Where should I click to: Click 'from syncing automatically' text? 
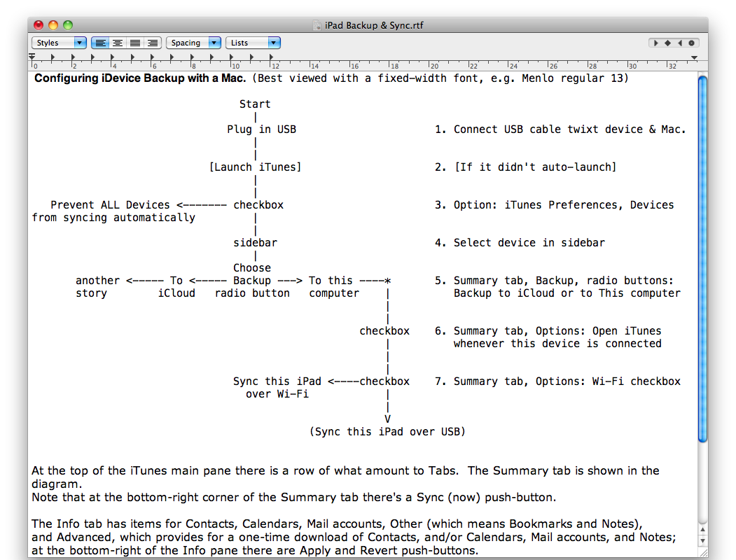pos(113,218)
